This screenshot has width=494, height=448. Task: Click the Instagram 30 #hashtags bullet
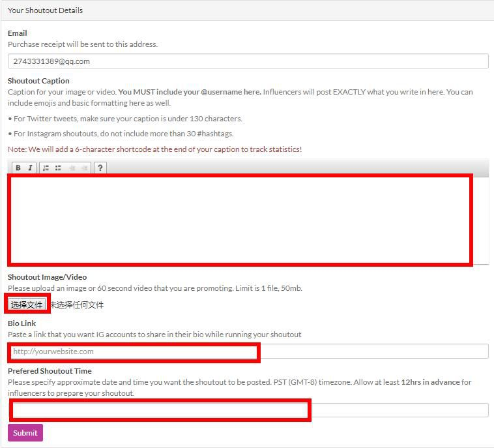click(x=121, y=134)
